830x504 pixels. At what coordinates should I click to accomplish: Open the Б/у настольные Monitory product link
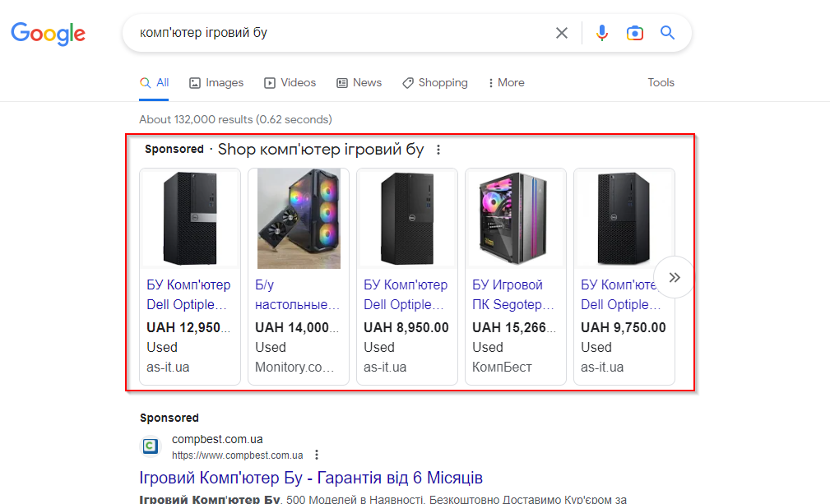297,294
